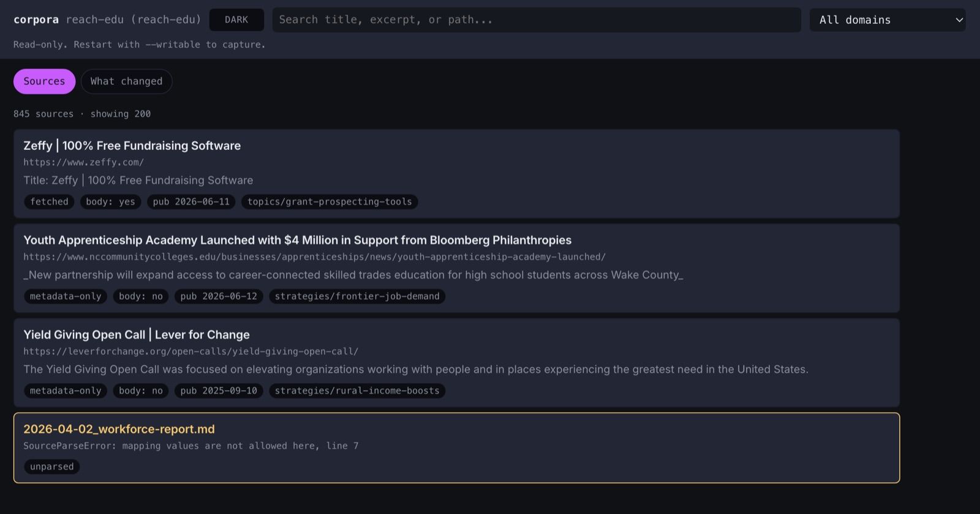Click the body: no tag on Yield Giving card
Screen dimensions: 980x514
click(x=141, y=391)
